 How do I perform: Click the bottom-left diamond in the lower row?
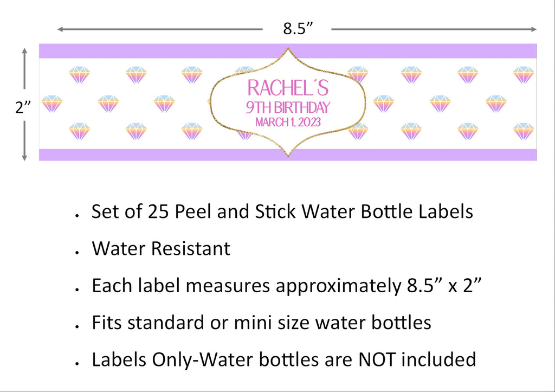(79, 131)
